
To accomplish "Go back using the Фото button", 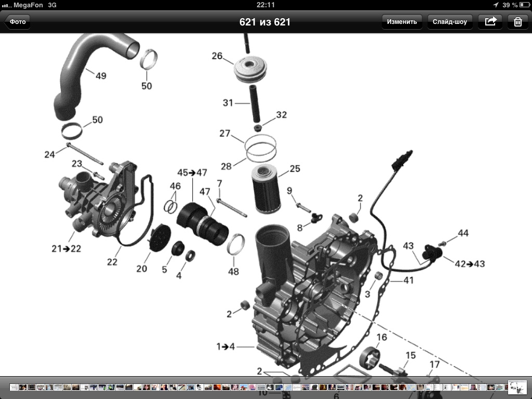I will coord(17,22).
